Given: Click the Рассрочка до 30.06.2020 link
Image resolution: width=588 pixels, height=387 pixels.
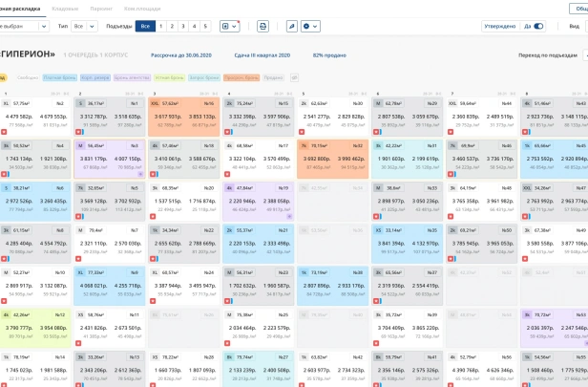Looking at the screenshot, I should (182, 55).
